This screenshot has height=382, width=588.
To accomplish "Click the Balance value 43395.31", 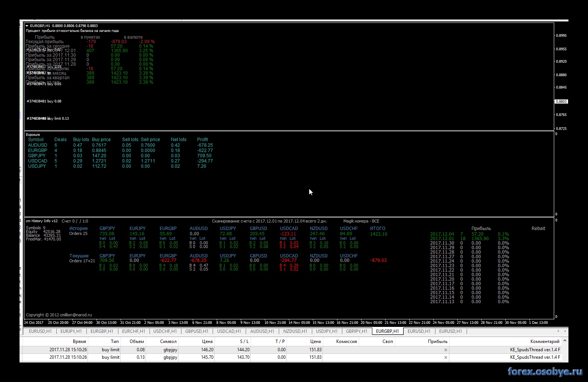I will pos(52,236).
